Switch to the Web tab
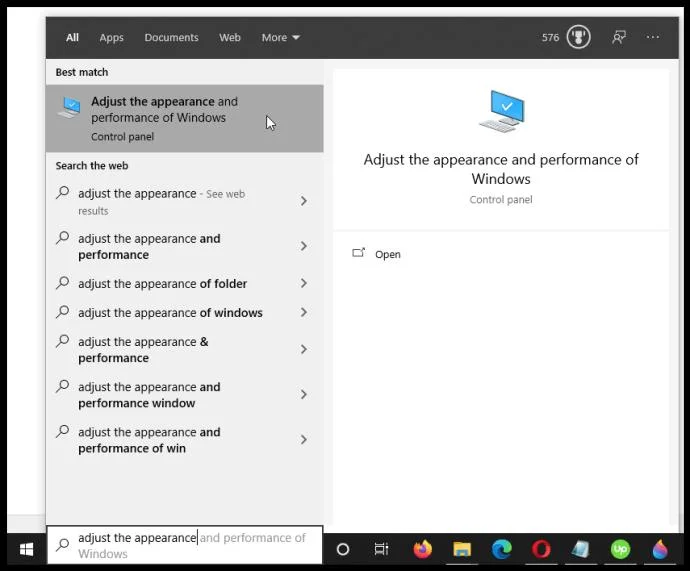 (230, 37)
